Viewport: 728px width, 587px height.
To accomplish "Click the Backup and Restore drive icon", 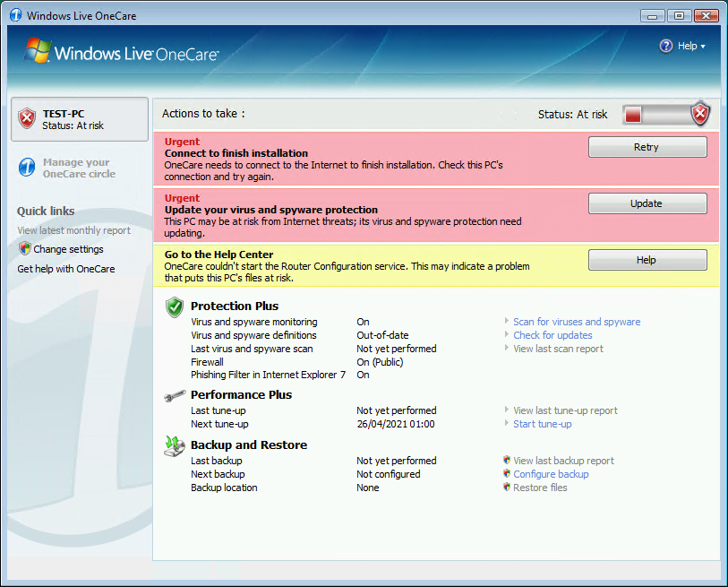I will pyautogui.click(x=175, y=446).
